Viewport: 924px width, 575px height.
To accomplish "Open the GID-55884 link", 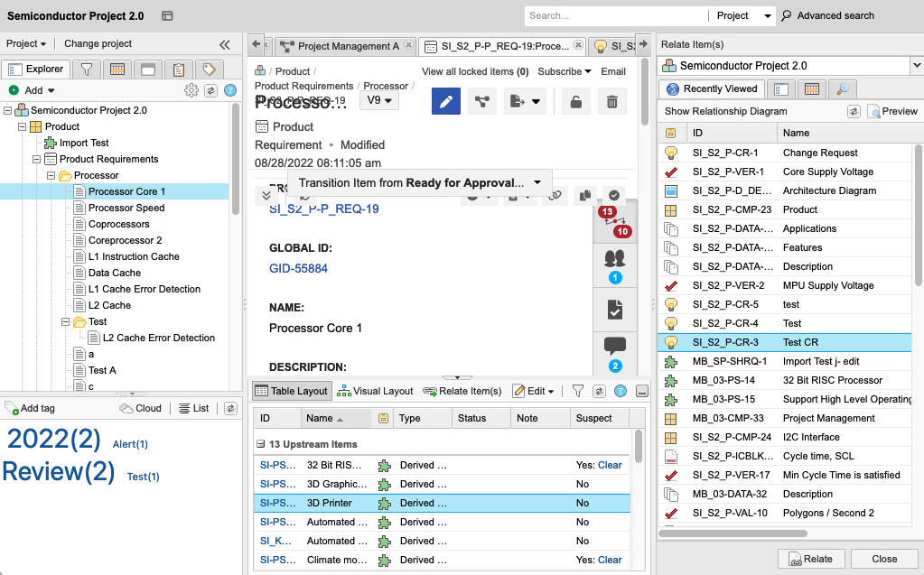I will (298, 269).
